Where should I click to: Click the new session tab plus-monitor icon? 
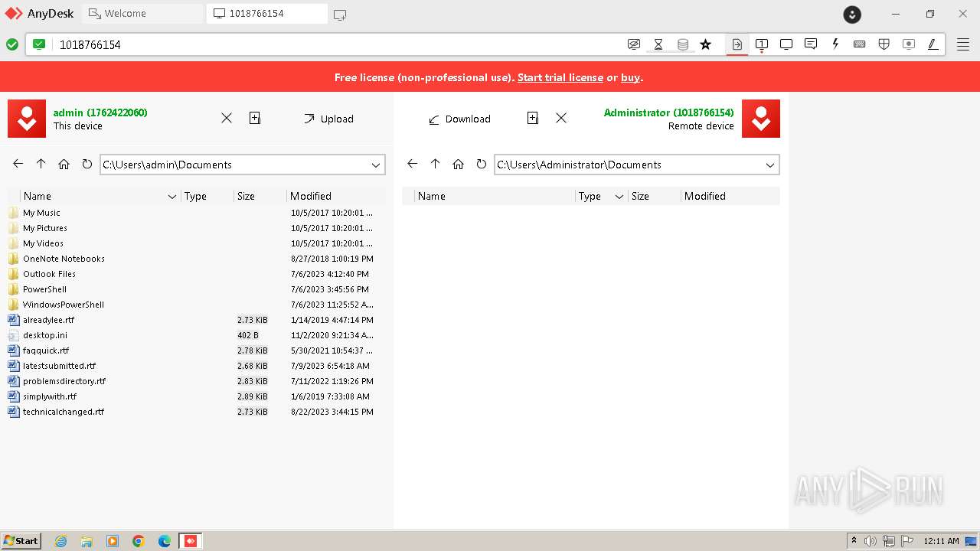[340, 14]
